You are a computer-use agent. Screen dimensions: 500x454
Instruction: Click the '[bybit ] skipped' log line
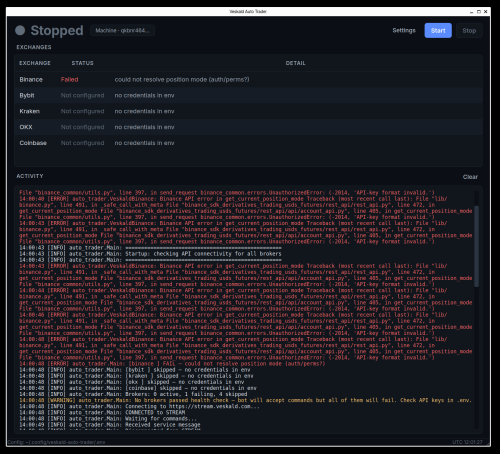click(134, 370)
